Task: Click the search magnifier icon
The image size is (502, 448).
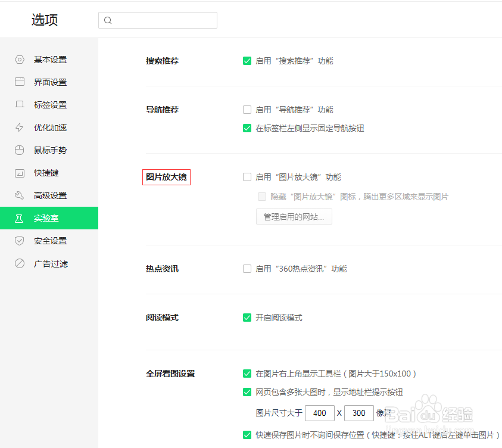Action: (108, 20)
